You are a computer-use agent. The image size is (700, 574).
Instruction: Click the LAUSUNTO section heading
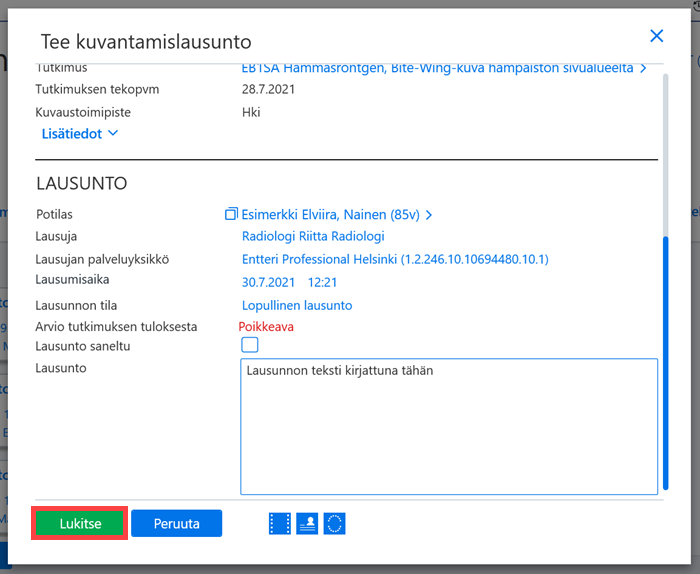(82, 183)
